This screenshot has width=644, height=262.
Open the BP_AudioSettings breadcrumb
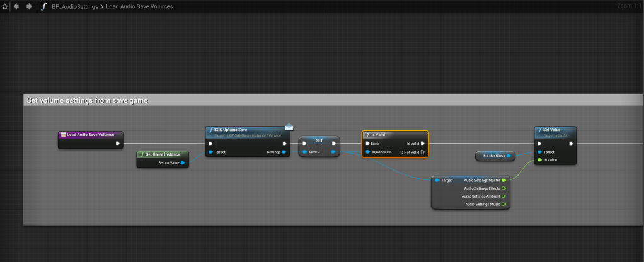[x=75, y=6]
